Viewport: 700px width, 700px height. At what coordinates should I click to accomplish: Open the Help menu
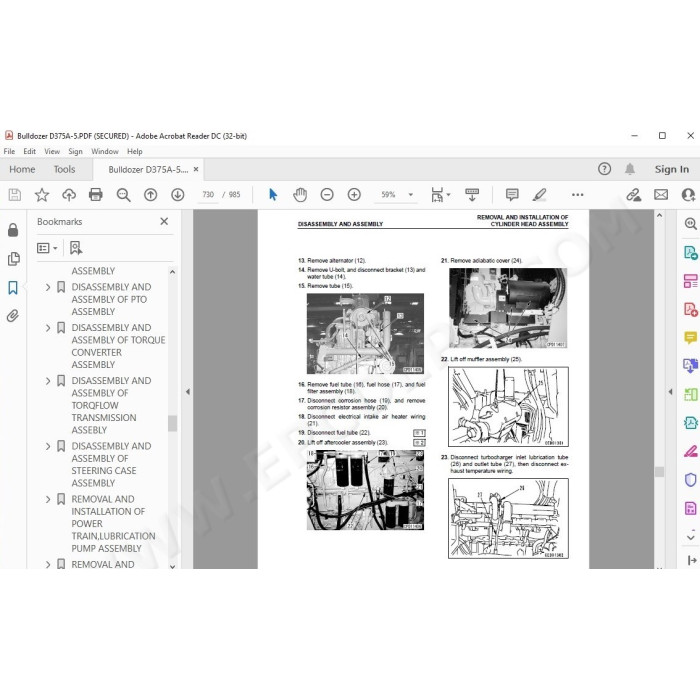134,151
